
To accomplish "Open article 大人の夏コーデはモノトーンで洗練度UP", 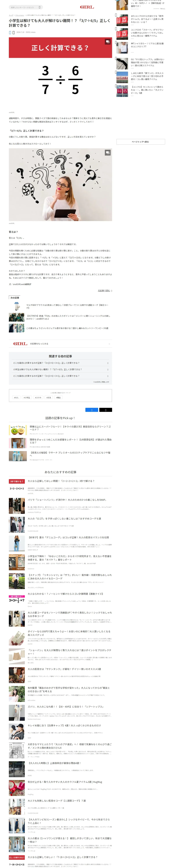I will (x=69, y=614).
